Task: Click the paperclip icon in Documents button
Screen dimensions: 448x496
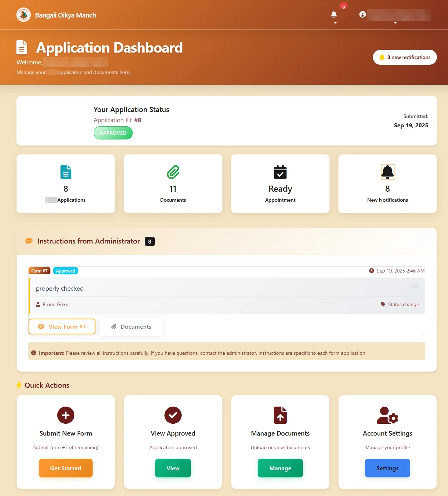Action: (x=114, y=326)
